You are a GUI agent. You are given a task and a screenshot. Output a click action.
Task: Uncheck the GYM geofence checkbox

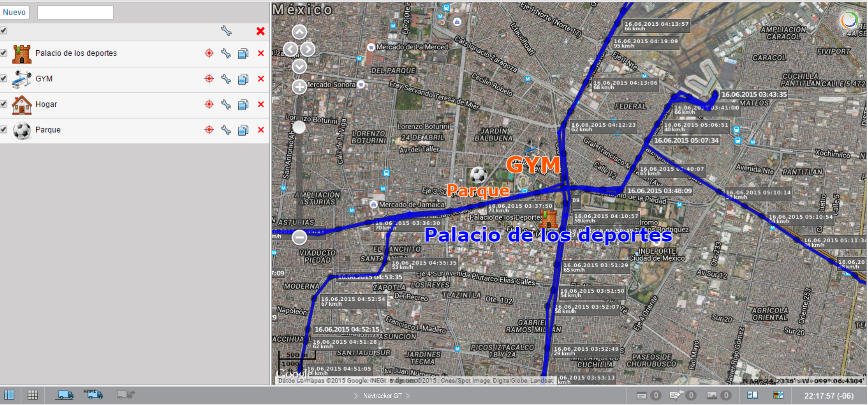tap(4, 78)
